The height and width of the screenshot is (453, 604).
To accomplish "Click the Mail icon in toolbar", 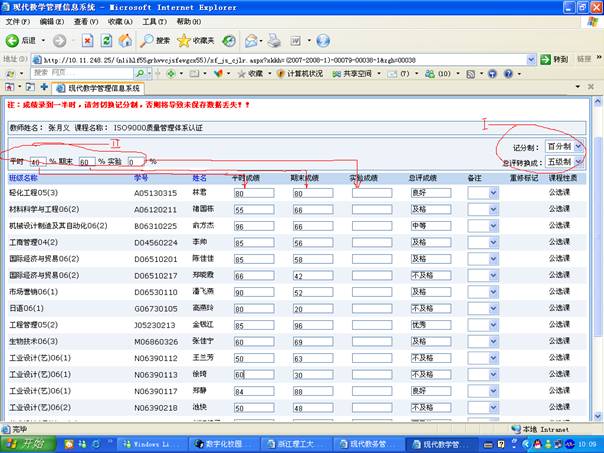I will [x=251, y=41].
